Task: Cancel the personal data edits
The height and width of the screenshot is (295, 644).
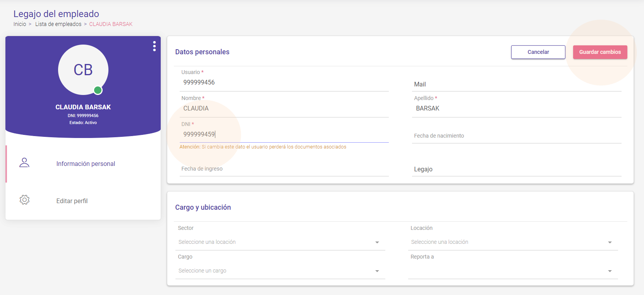Action: (538, 52)
